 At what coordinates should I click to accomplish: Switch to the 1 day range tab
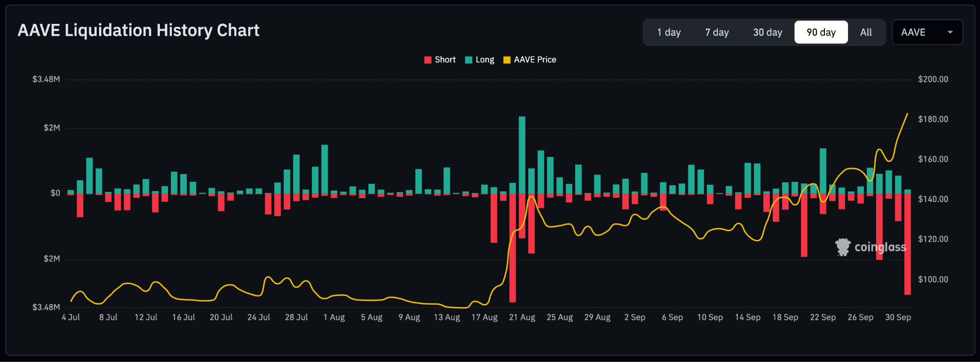[x=668, y=32]
